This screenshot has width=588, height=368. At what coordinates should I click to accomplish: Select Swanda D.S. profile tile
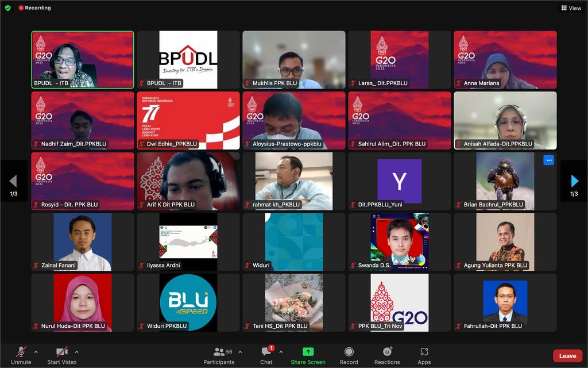pos(400,242)
